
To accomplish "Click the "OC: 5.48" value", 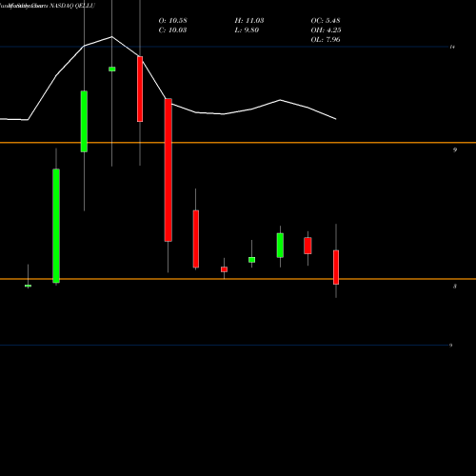I will (326, 21).
